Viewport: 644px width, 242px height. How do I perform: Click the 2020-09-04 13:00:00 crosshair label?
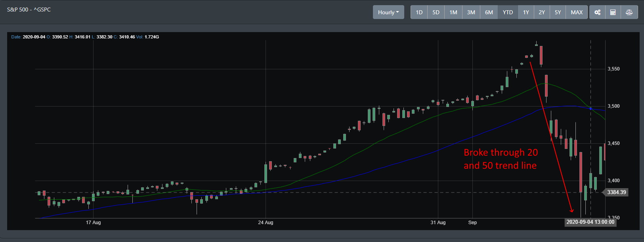coord(590,222)
